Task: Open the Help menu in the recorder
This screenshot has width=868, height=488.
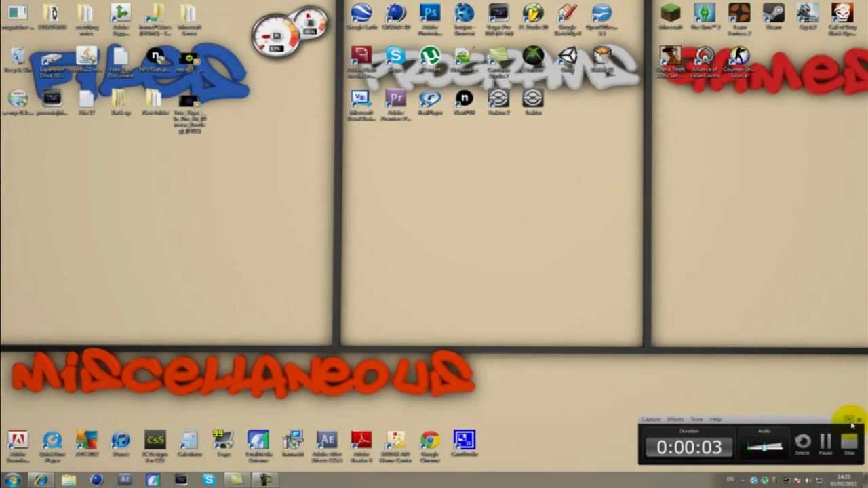Action: pyautogui.click(x=715, y=420)
